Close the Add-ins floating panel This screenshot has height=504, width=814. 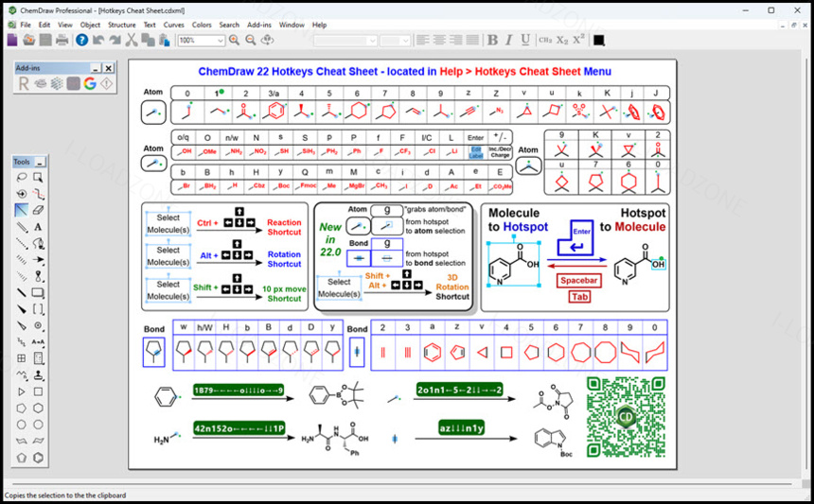coord(108,68)
